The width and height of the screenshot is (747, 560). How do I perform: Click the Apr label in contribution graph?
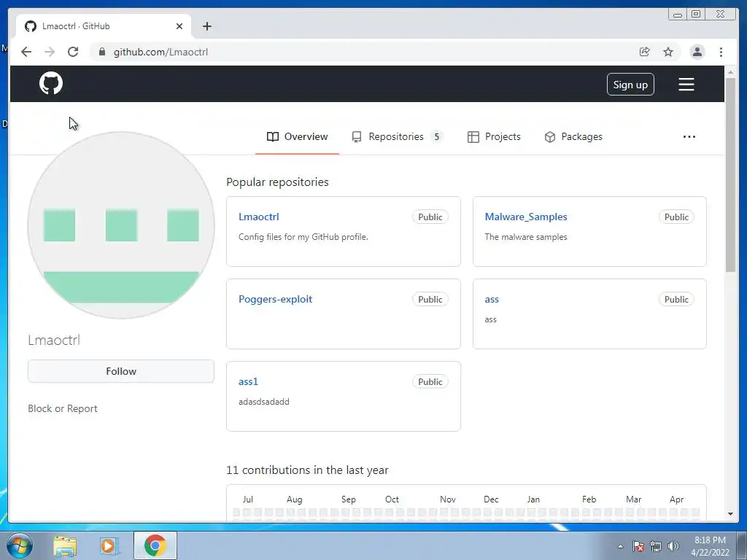coord(676,499)
